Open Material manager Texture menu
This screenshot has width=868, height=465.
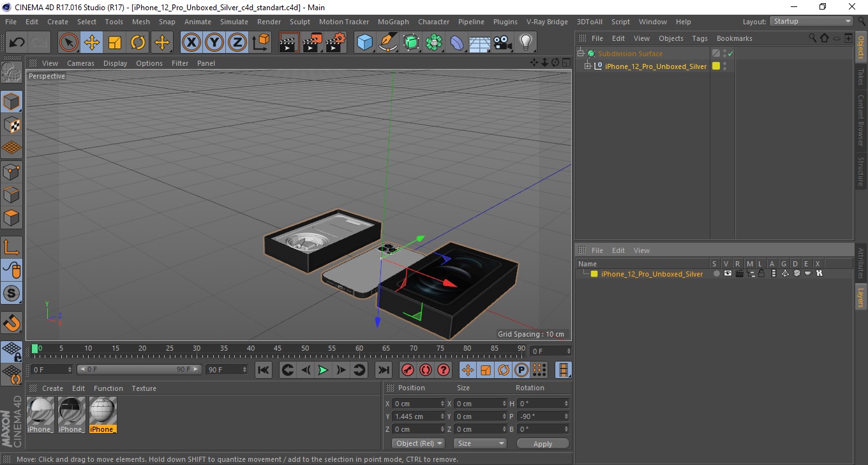click(x=144, y=388)
